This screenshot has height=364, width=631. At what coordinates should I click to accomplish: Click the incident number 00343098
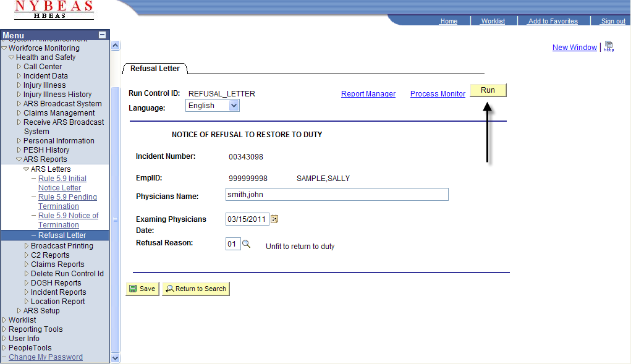pyautogui.click(x=246, y=157)
